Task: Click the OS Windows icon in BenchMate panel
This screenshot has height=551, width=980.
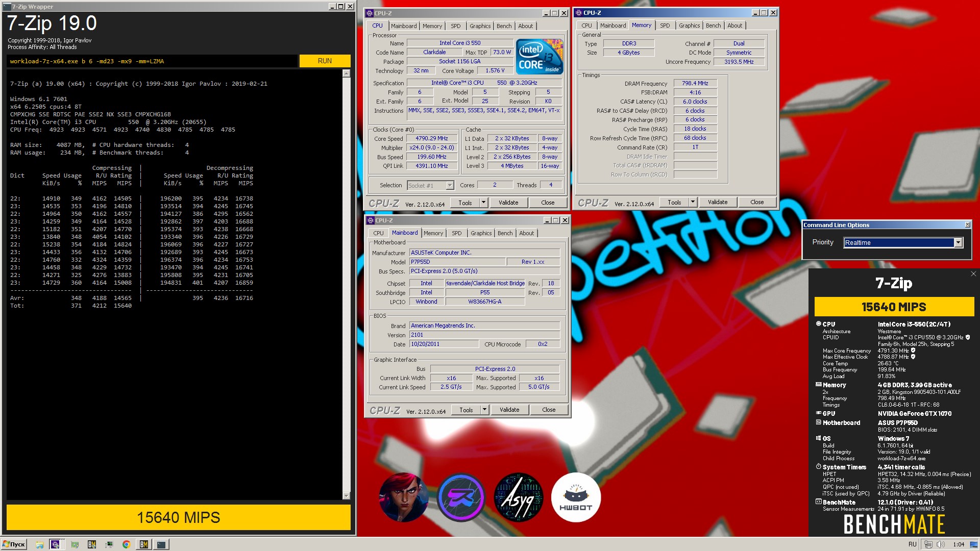Action: [x=819, y=438]
